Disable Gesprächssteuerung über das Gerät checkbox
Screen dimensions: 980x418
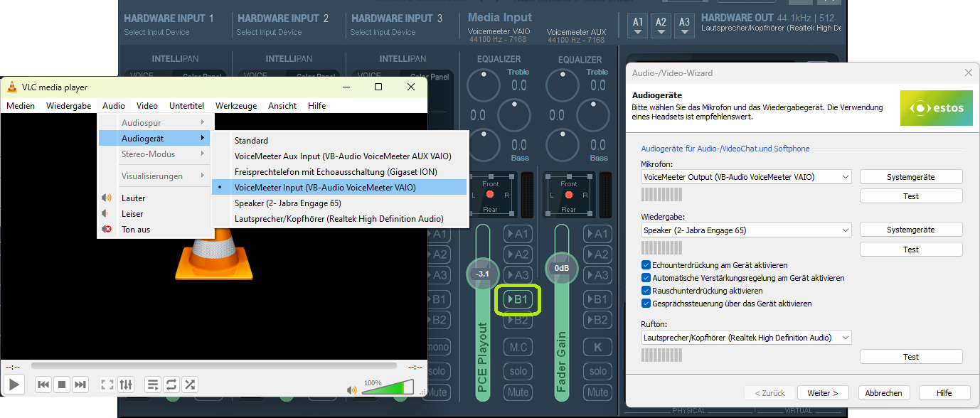pyautogui.click(x=646, y=304)
